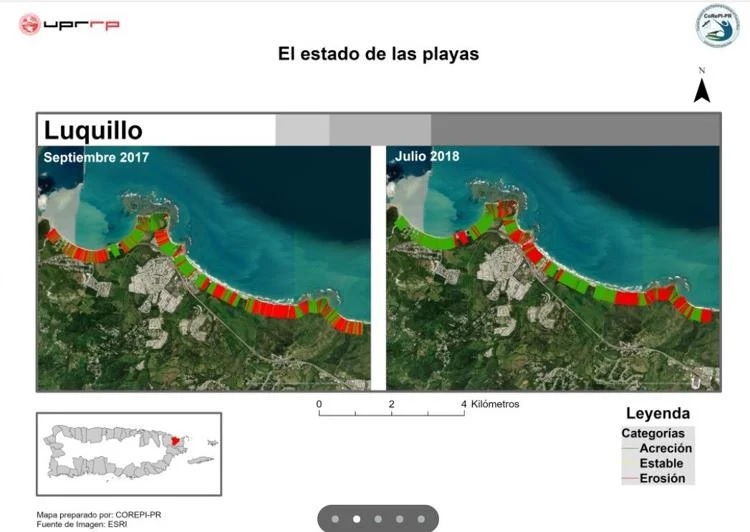Jump to the fifth slide dot
Viewport: 750px width, 532px height.
[x=422, y=519]
